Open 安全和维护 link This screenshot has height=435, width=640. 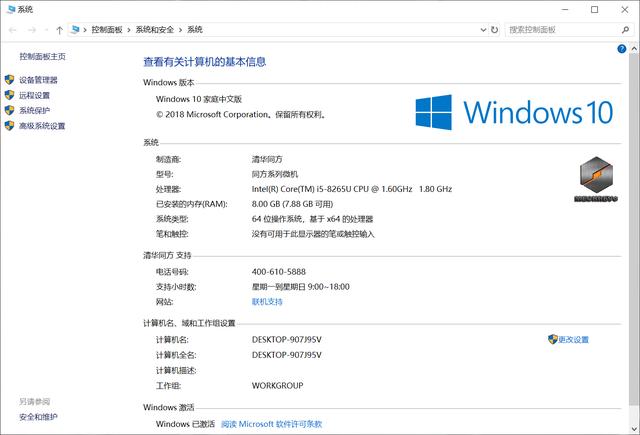(38, 417)
